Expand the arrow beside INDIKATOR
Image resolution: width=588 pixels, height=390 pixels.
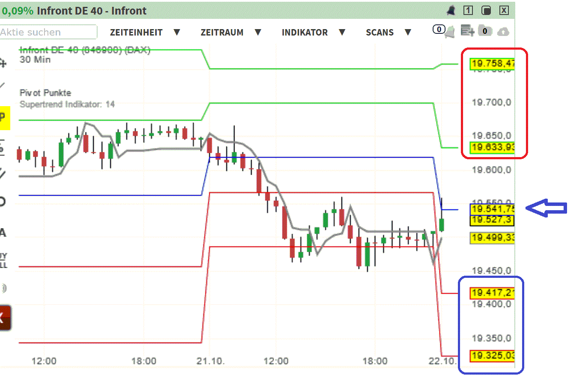(x=342, y=32)
